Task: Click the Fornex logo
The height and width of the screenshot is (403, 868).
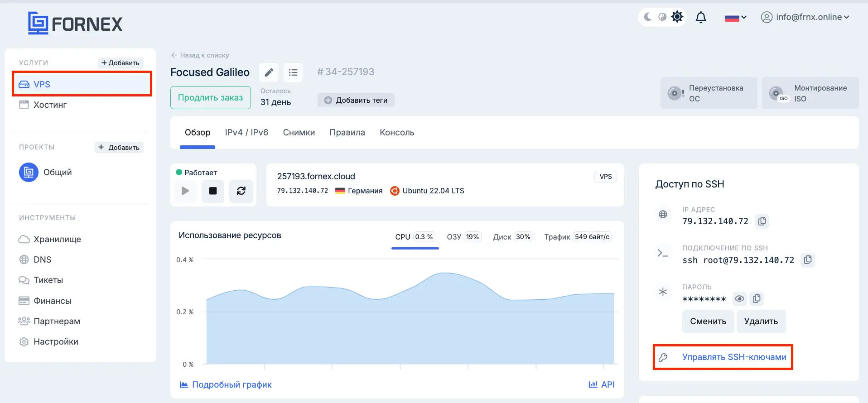Action: coord(75,23)
